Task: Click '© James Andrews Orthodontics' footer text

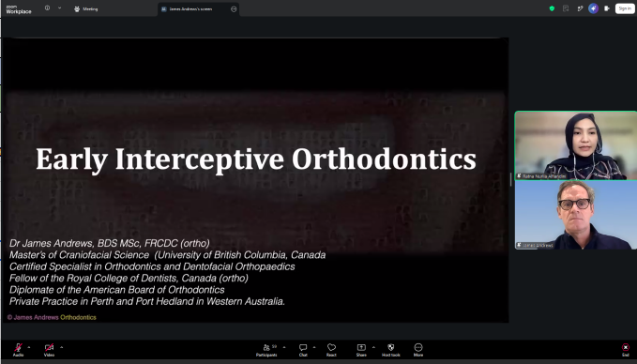Action: (x=52, y=317)
